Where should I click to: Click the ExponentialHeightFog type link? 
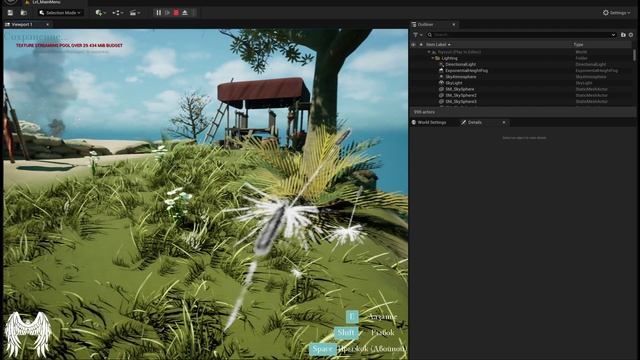596,70
